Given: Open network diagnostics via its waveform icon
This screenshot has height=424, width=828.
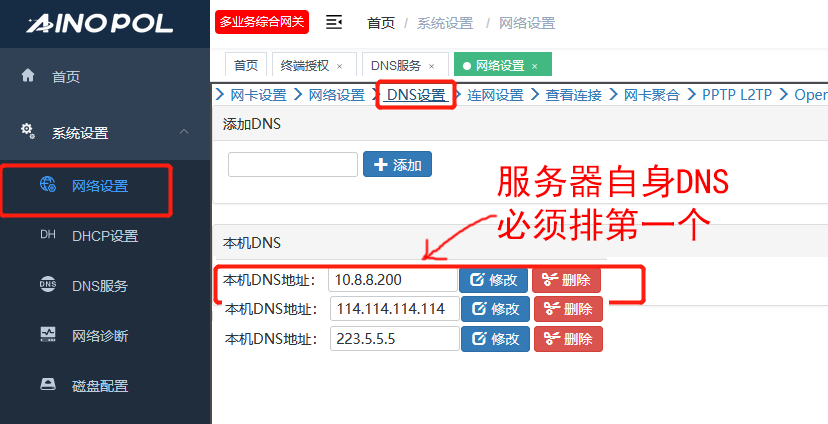Looking at the screenshot, I should pos(47,335).
